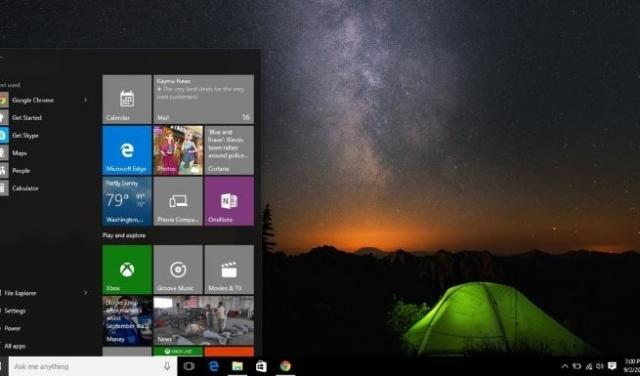Viewport: 640px width, 376px height.
Task: Click the Cortana microphone icon
Action: point(167,366)
